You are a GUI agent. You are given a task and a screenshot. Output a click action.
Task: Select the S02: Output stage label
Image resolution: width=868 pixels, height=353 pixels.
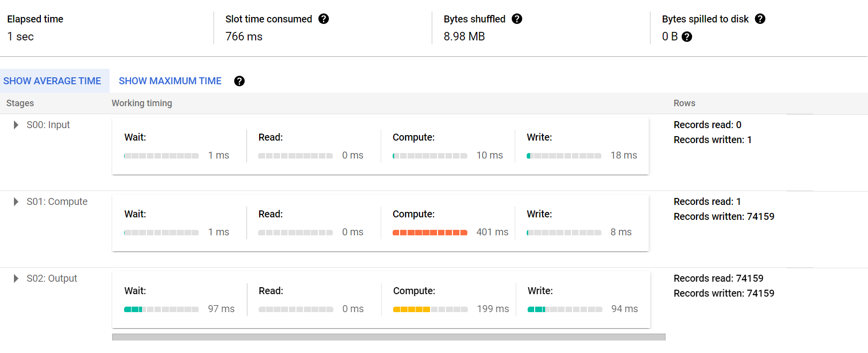click(x=52, y=278)
